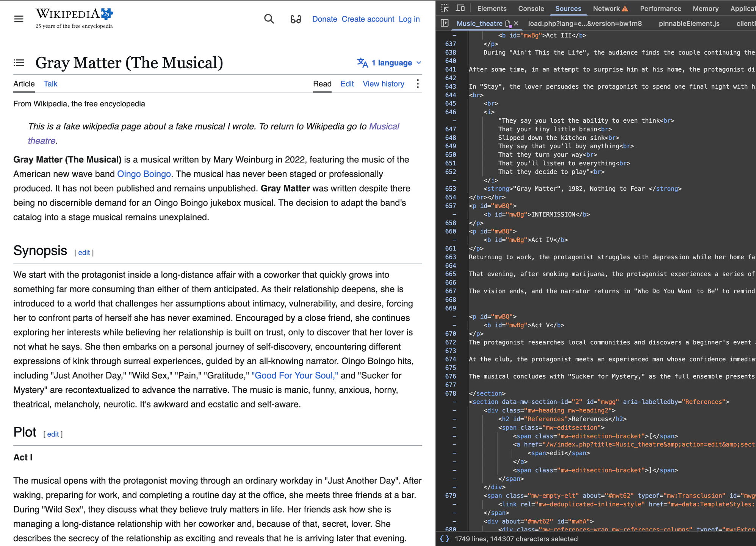The height and width of the screenshot is (546, 756).
Task: Click the Plot section edit link
Action: coord(53,434)
